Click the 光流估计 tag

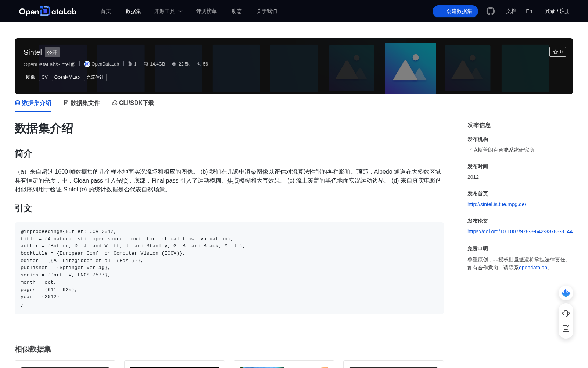click(95, 77)
